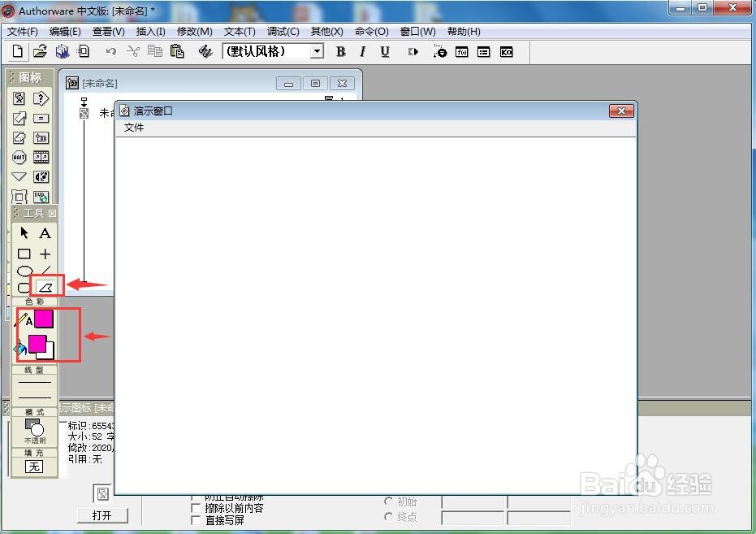Viewport: 756px width, 534px height.
Task: Click the Cut scissors toolbar icon
Action: tap(133, 51)
